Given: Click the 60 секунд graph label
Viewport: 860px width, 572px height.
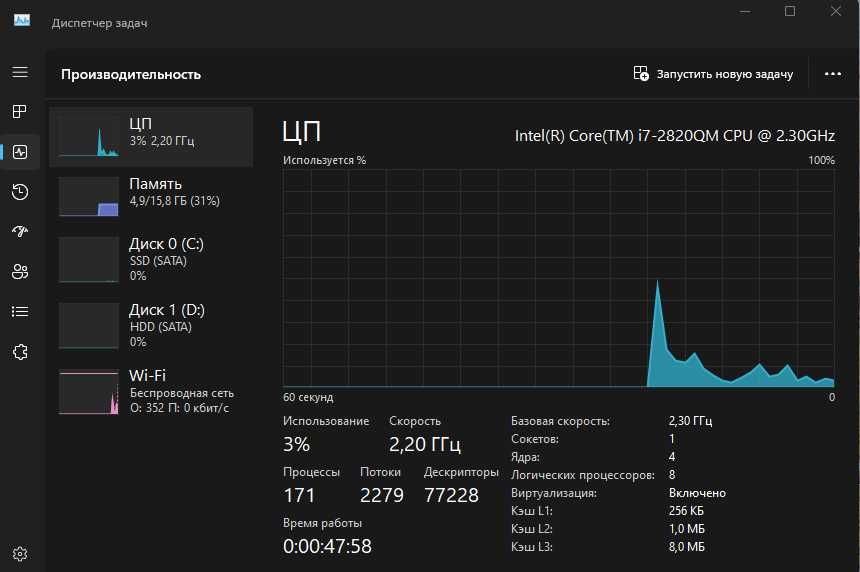Looking at the screenshot, I should pyautogui.click(x=308, y=397).
